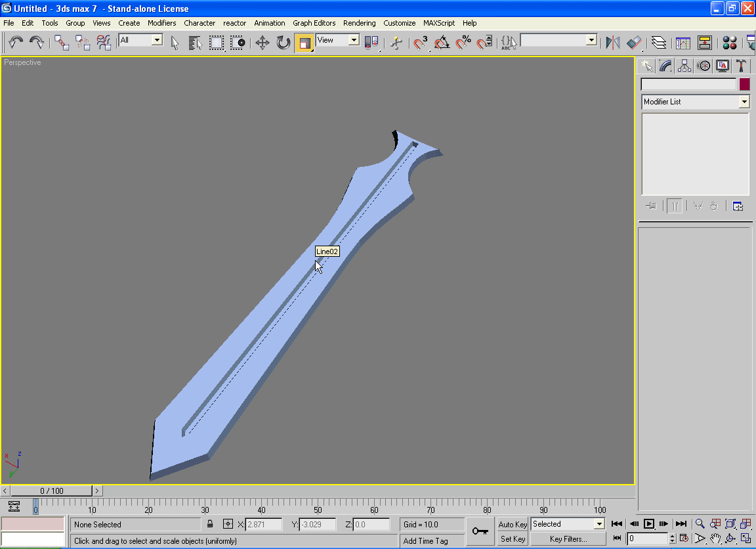Click the object color swatch

click(744, 84)
